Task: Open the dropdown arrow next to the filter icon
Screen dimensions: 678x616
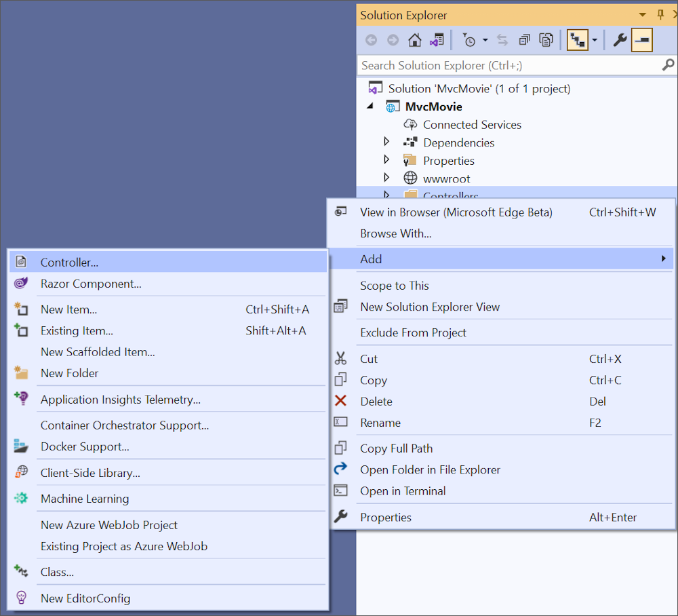Action: [486, 40]
